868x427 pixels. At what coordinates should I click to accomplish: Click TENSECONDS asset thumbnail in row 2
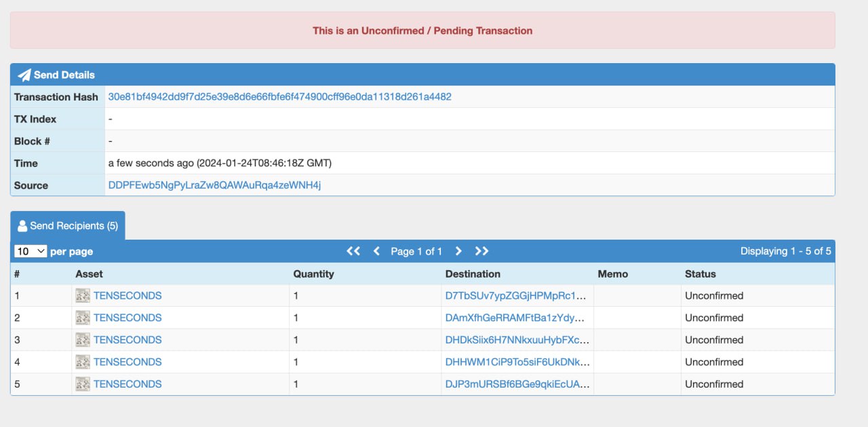pyautogui.click(x=83, y=318)
